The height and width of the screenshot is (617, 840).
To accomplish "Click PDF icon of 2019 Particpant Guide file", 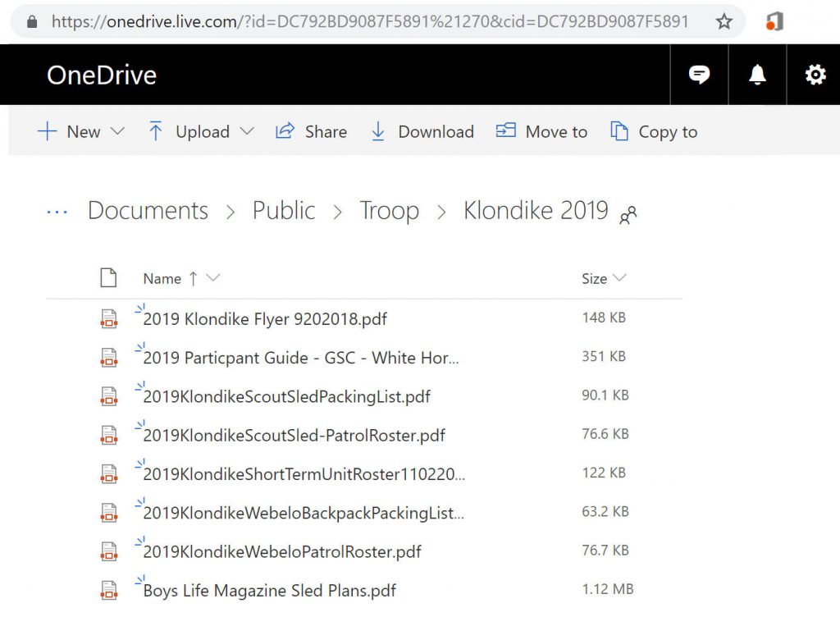I will (109, 357).
